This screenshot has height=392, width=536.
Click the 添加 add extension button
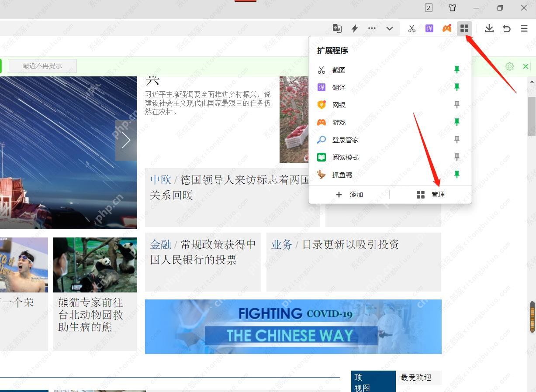[x=349, y=195]
